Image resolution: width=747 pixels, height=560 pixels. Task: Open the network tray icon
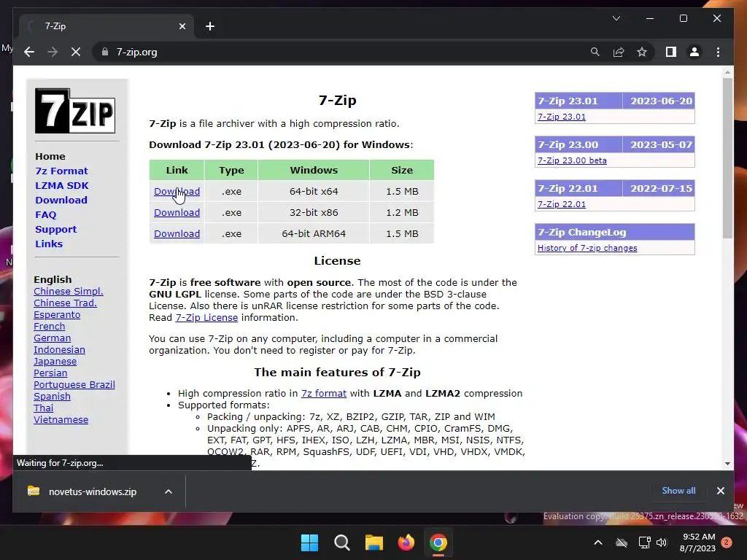[x=644, y=542]
